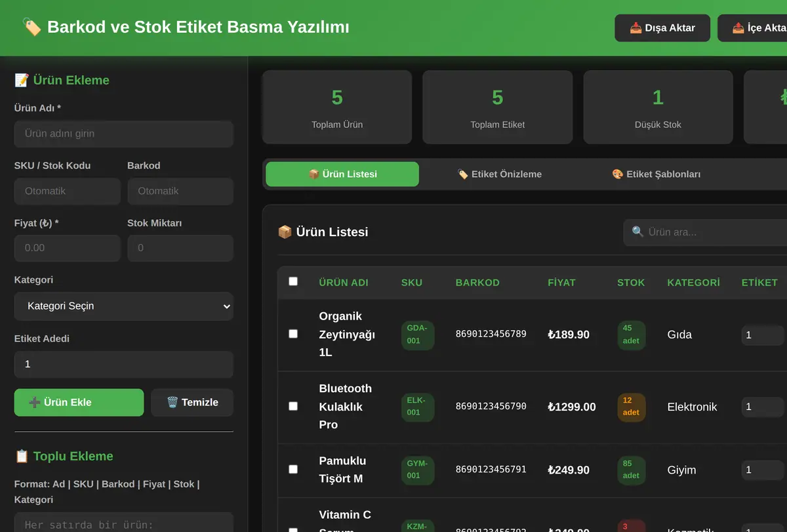Click barcode 8690123456789
787x532 pixels.
point(491,334)
